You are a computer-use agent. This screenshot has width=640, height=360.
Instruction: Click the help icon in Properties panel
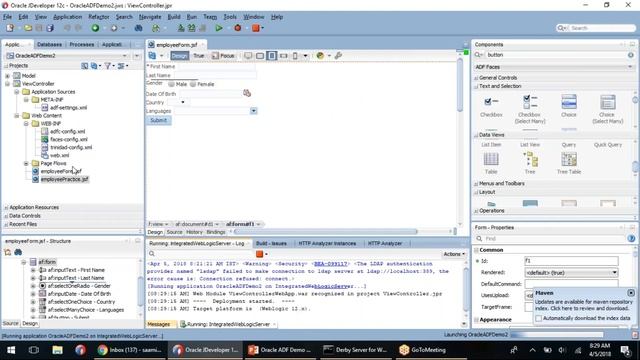[x=631, y=238]
